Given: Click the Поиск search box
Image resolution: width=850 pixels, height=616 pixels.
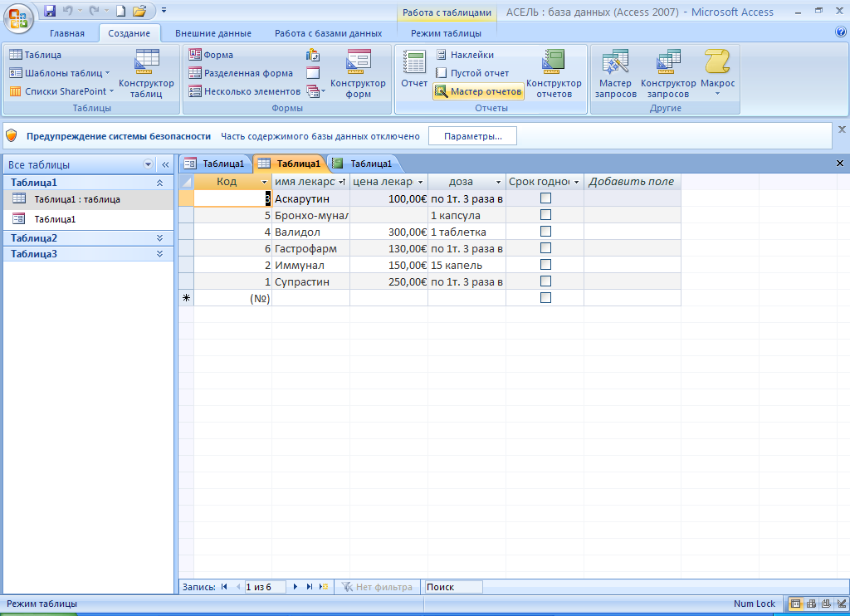Looking at the screenshot, I should pos(454,587).
